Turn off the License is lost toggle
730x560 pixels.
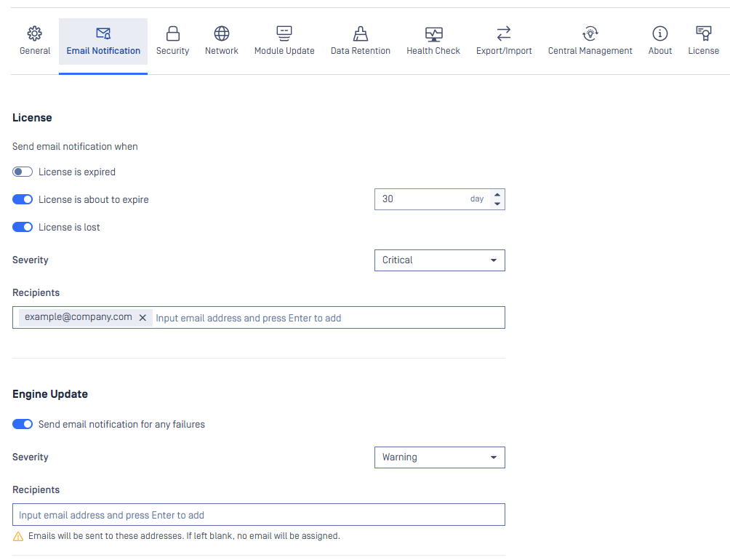(23, 227)
